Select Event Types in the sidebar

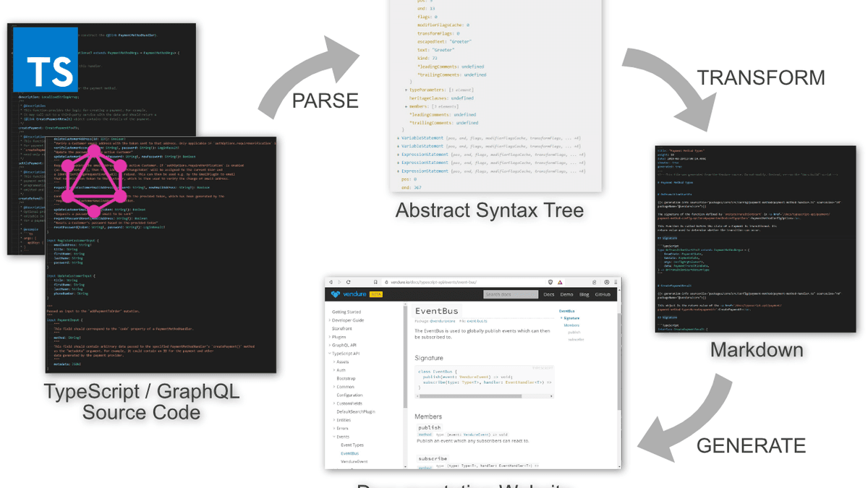coord(352,445)
